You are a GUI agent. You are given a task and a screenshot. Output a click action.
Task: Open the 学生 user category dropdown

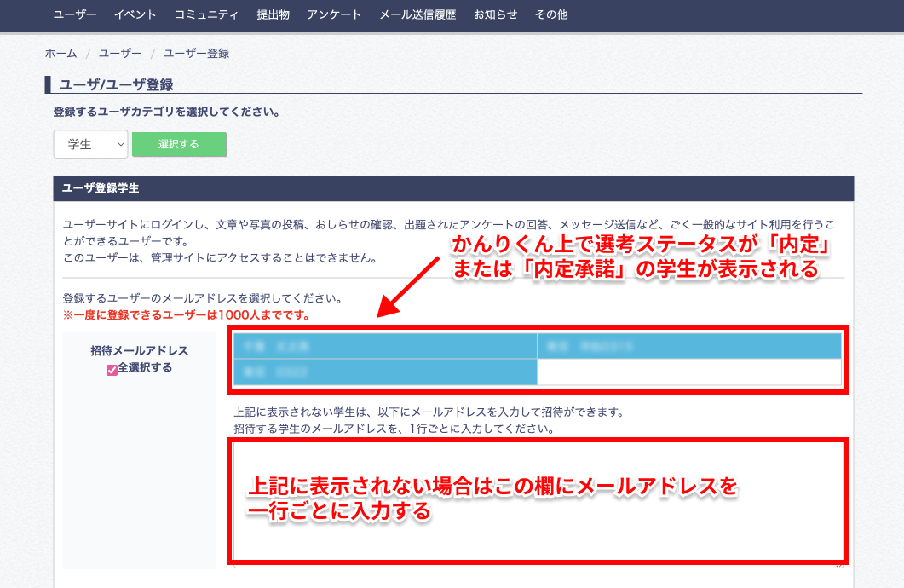90,144
